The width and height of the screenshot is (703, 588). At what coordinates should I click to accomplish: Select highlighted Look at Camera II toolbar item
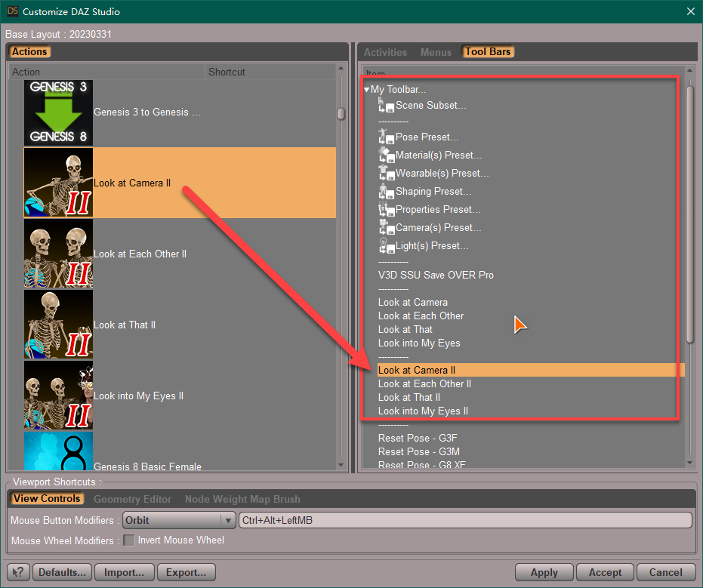(530, 370)
